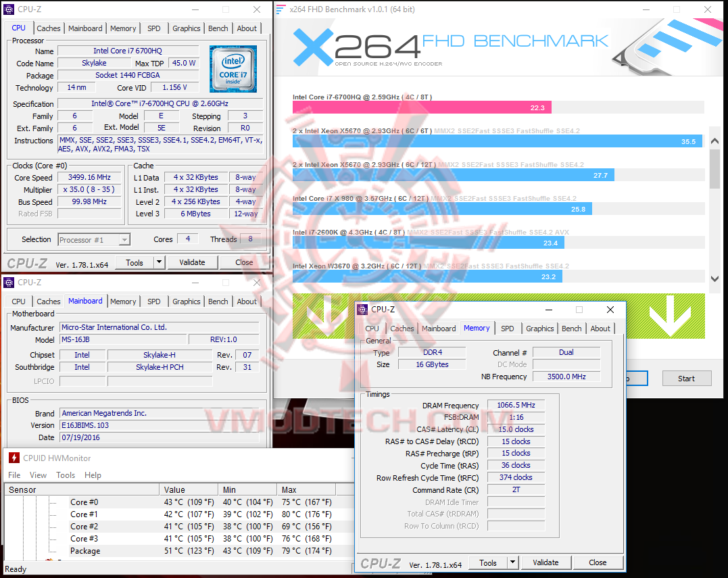Click the pink i7-6700HQ 22.3 result bar
The width and height of the screenshot is (728, 578).
coord(422,107)
